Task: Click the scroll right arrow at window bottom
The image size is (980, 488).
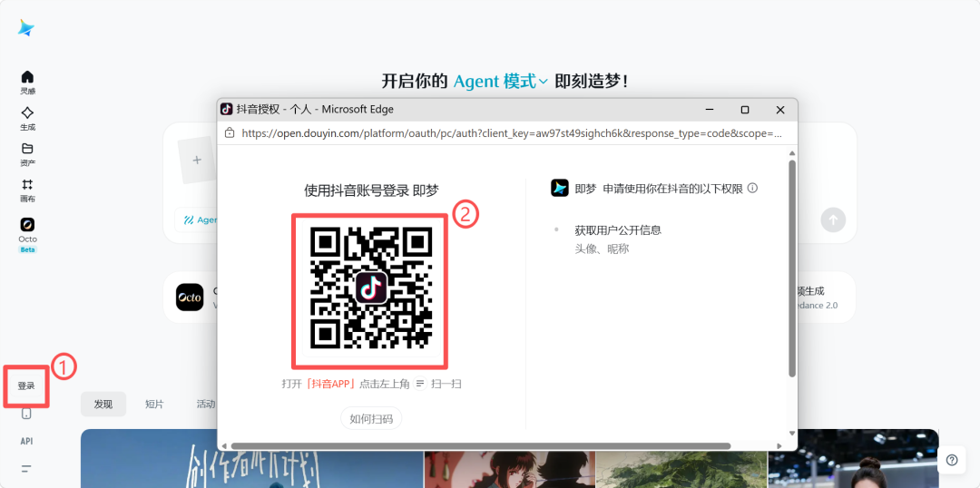Action: tap(779, 445)
